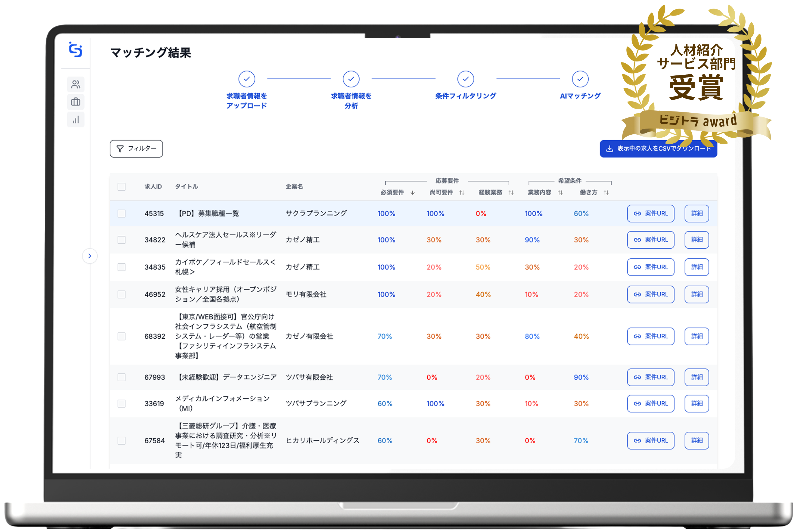This screenshot has height=532, width=796.
Task: Expand the sidebar with the chevron arrow
Action: (90, 256)
